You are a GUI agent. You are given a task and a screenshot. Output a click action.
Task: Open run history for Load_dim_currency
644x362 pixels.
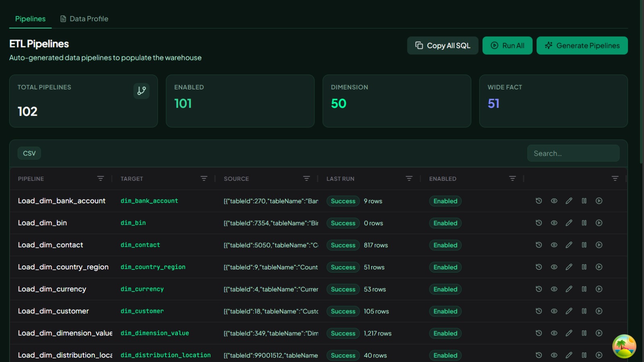[539, 289]
